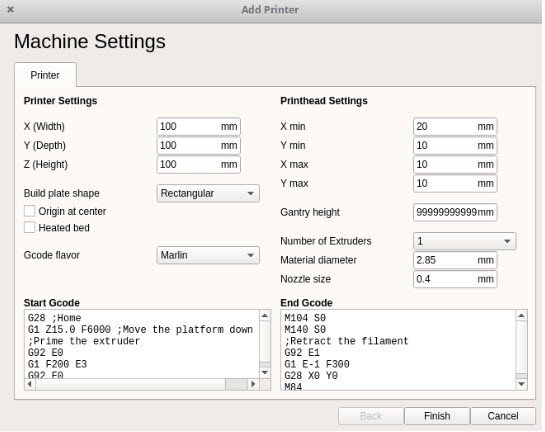Click the Y max input field
Viewport: 545px width, 432px height.
tap(455, 184)
